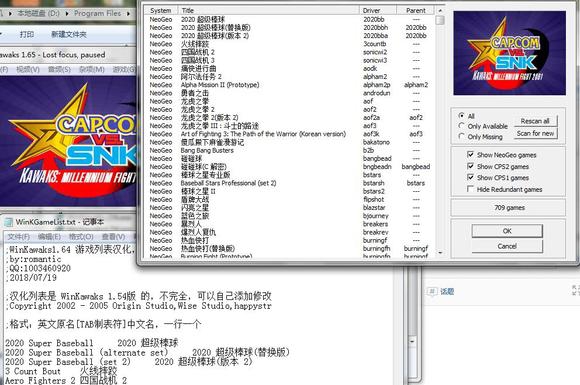Select the row with driver sonicwi3
The image size is (580, 385).
pos(289,60)
